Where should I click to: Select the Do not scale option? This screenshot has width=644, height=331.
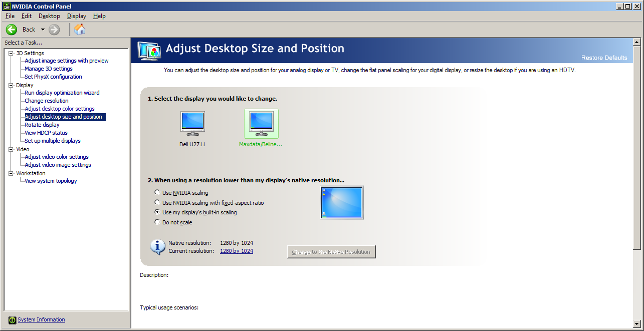click(157, 222)
